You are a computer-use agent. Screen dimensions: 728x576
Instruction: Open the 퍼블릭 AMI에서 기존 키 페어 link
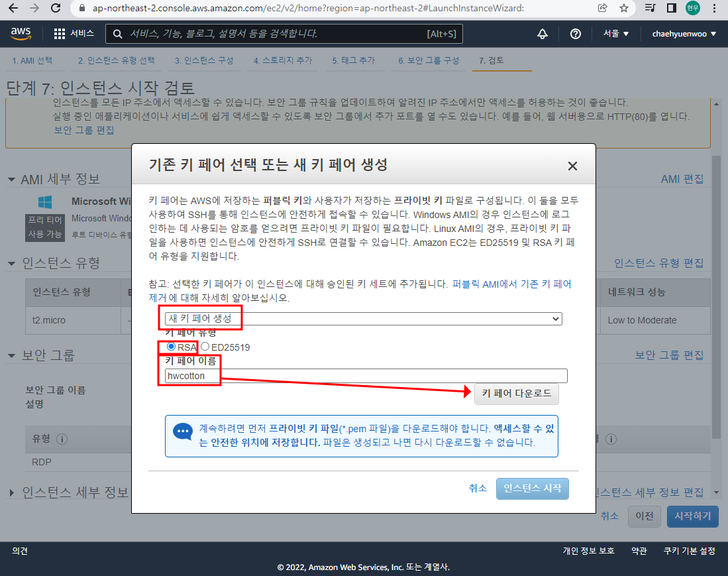click(511, 284)
